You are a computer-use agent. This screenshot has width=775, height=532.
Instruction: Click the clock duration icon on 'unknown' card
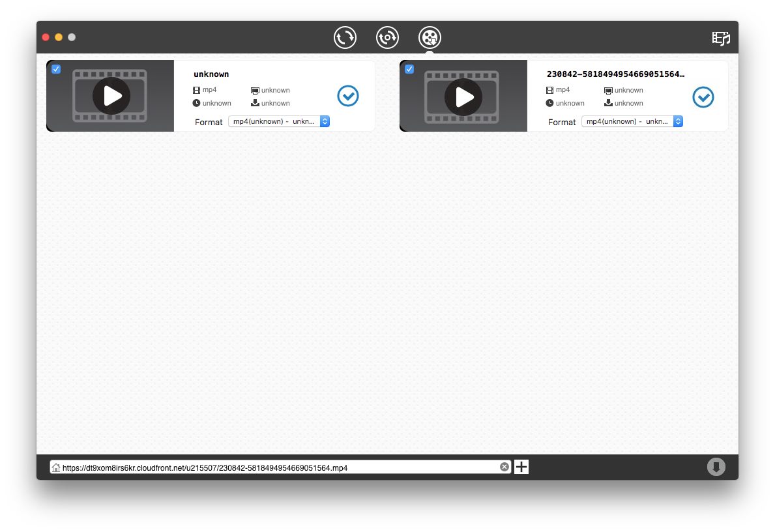[196, 103]
